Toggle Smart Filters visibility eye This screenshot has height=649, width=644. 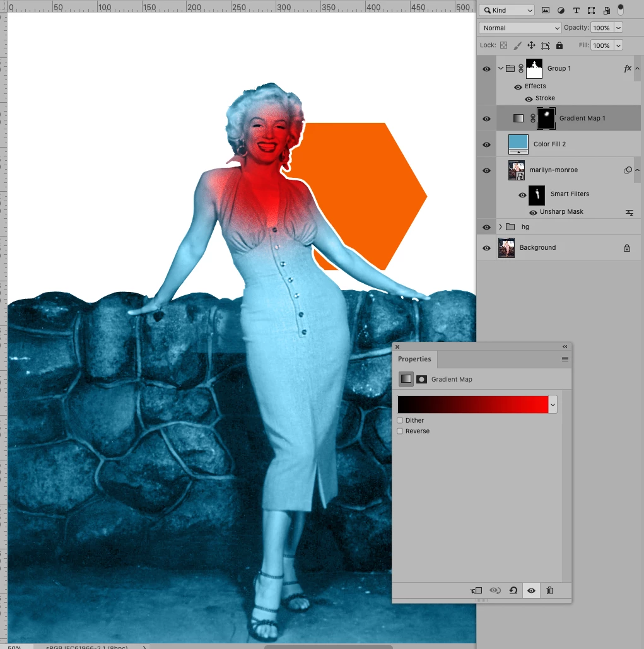[522, 195]
